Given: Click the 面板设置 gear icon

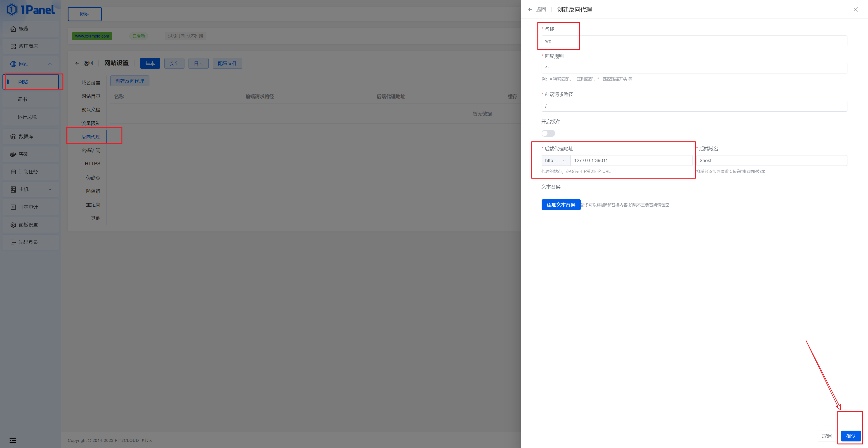Looking at the screenshot, I should [13, 225].
